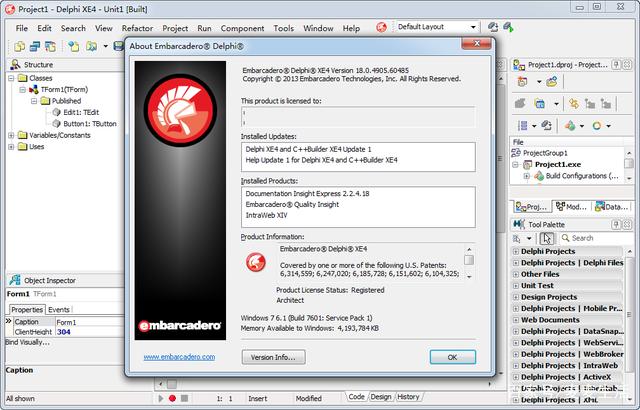
Task: Click the Activate project icon in Project Manager
Action: pos(522,82)
